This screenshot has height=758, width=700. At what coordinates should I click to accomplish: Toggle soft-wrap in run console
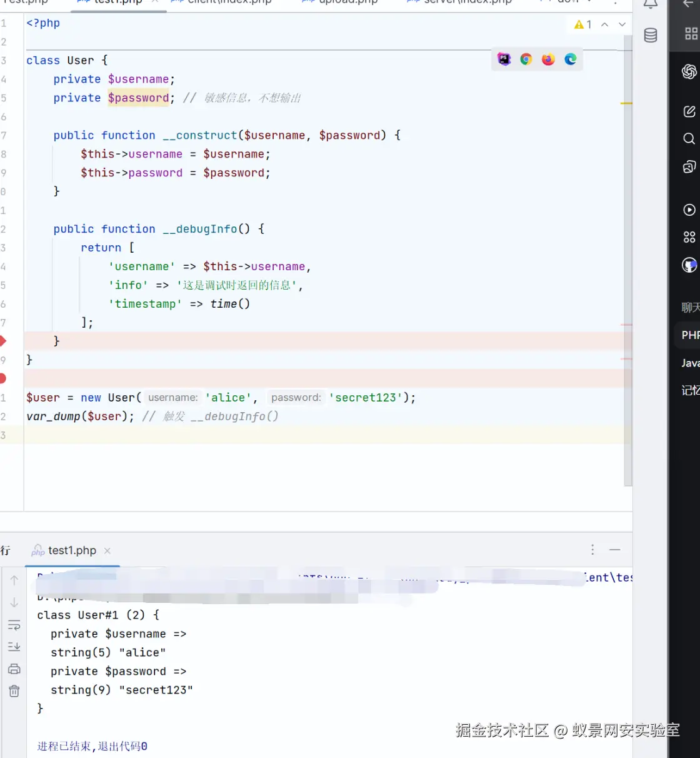[x=14, y=625]
